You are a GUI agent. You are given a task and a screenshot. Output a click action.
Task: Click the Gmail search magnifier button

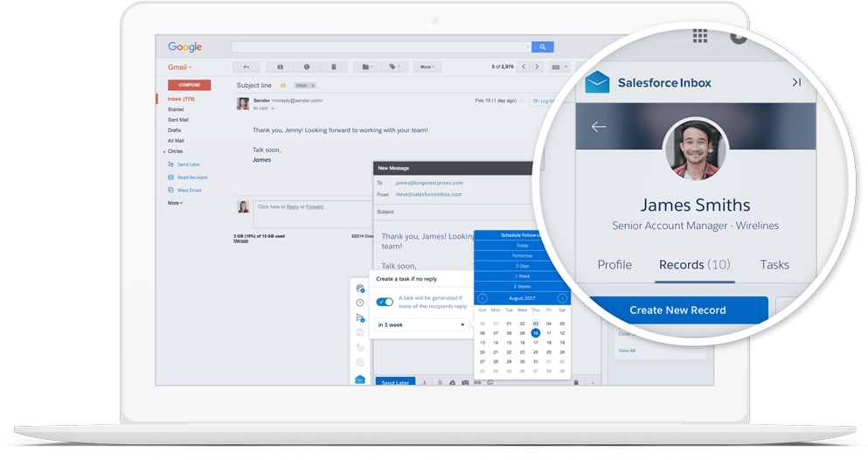[543, 47]
